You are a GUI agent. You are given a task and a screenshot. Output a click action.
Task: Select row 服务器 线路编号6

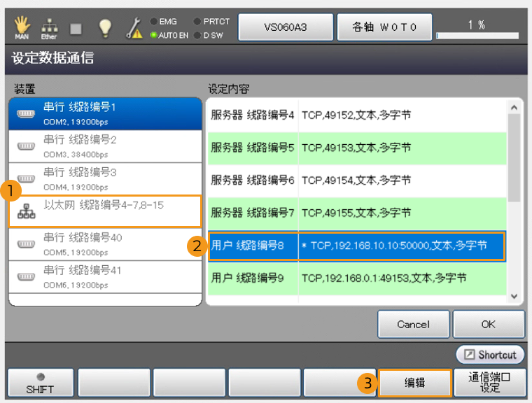(357, 181)
